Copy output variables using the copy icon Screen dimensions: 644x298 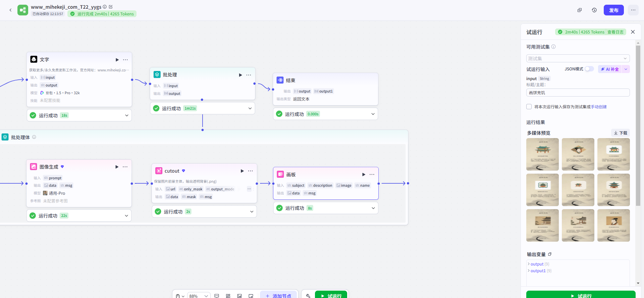550,254
